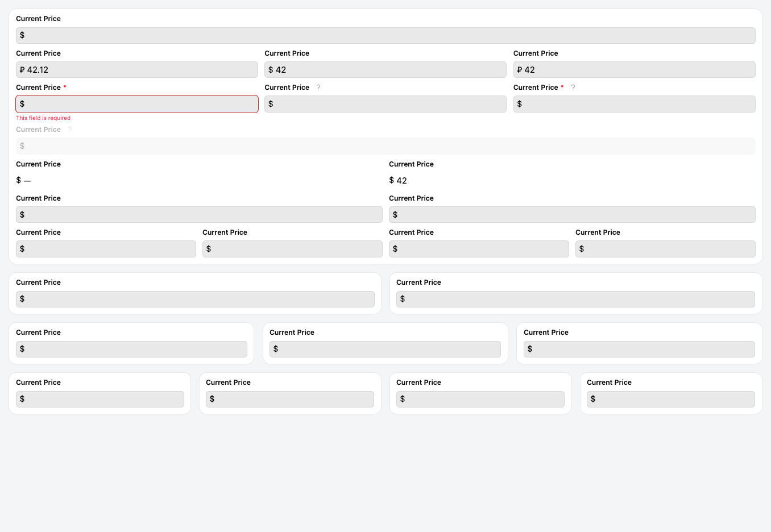Focus the topmost full-width Current Price field
771x532 pixels.
tap(385, 35)
